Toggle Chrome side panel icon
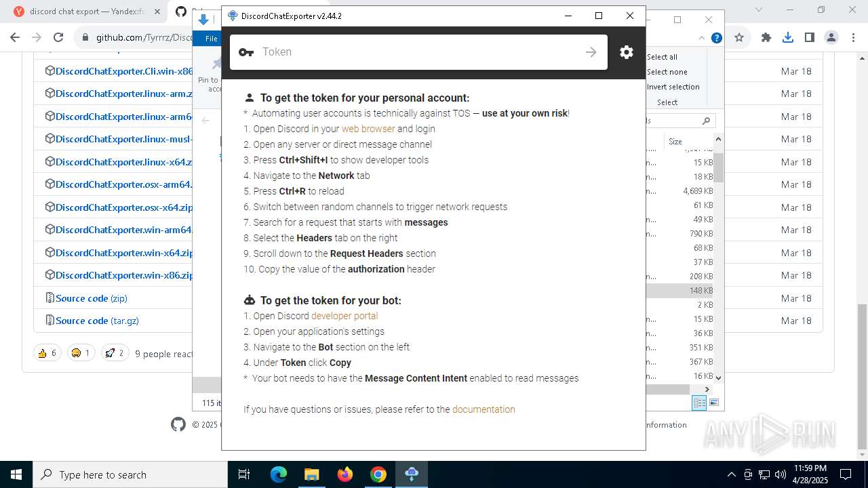This screenshot has height=488, width=868. point(810,38)
